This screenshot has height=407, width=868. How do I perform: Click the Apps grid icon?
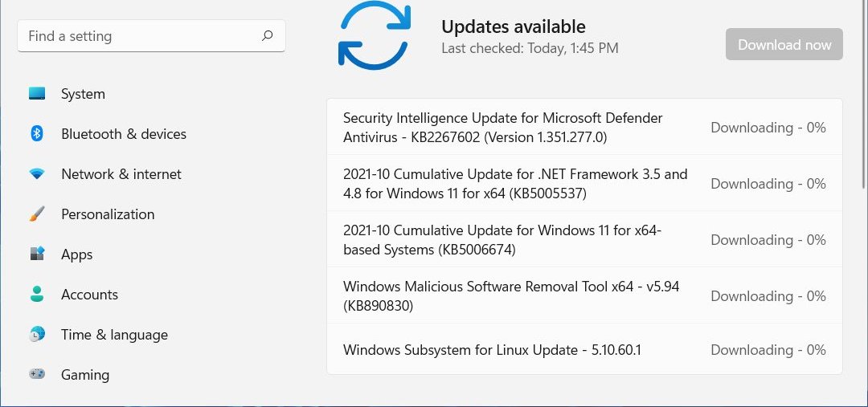pyautogui.click(x=37, y=254)
